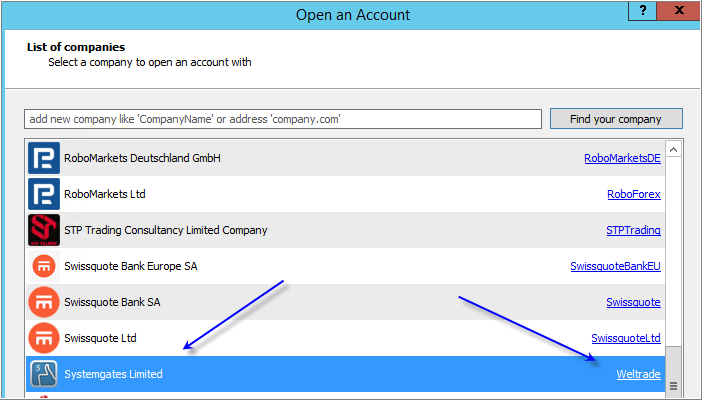Click the scroll up arrow of company list
The width and height of the screenshot is (702, 400).
click(x=673, y=150)
